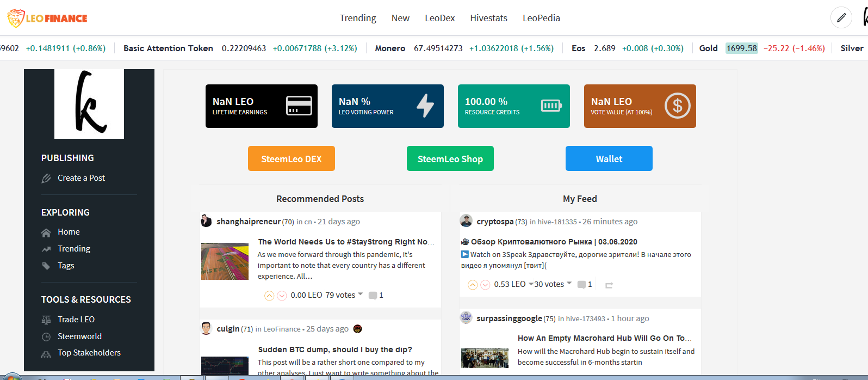
Task: Open the pencil compose icon in header
Action: tap(841, 18)
